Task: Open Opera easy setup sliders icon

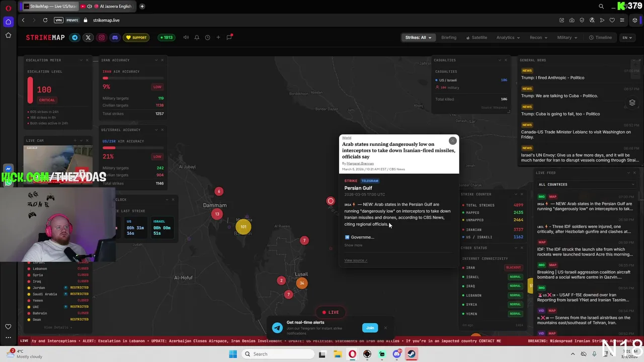Action: point(622,20)
